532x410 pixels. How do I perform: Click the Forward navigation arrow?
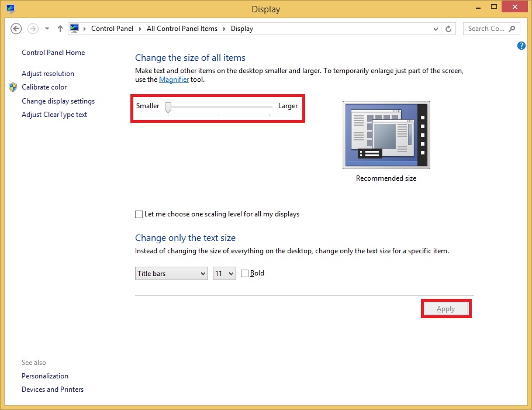(33, 29)
